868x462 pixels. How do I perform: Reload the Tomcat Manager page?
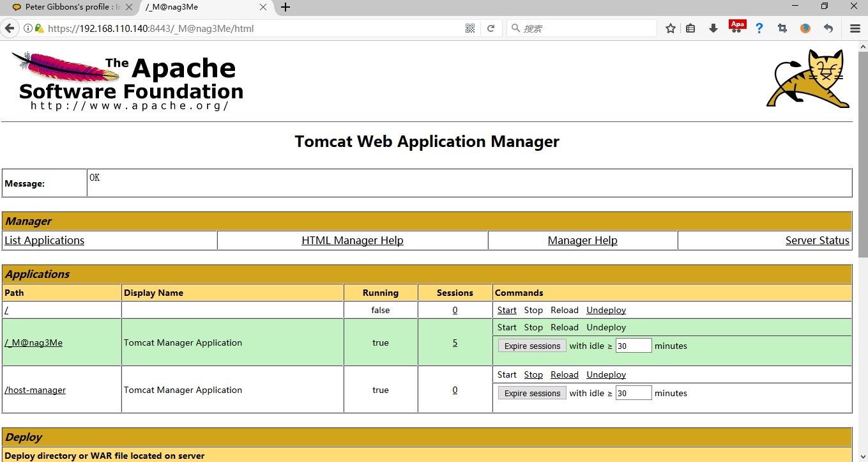click(x=491, y=29)
